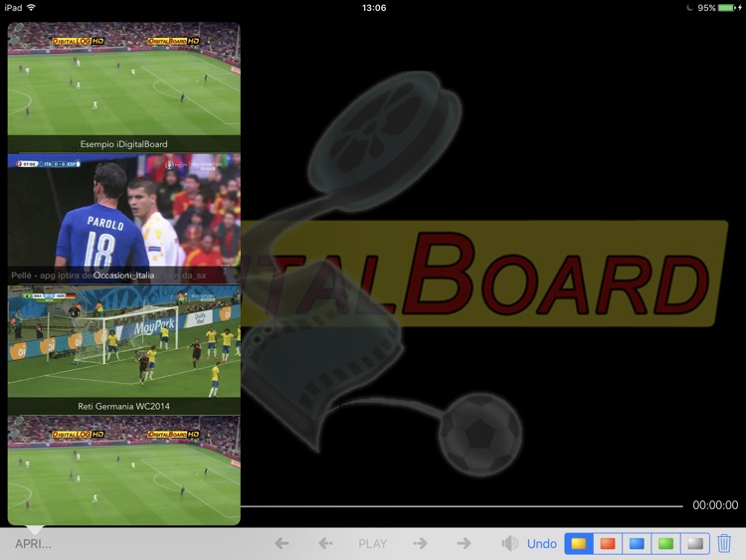Tap the Wi-Fi status icon
The height and width of the screenshot is (560, 746).
(x=32, y=8)
